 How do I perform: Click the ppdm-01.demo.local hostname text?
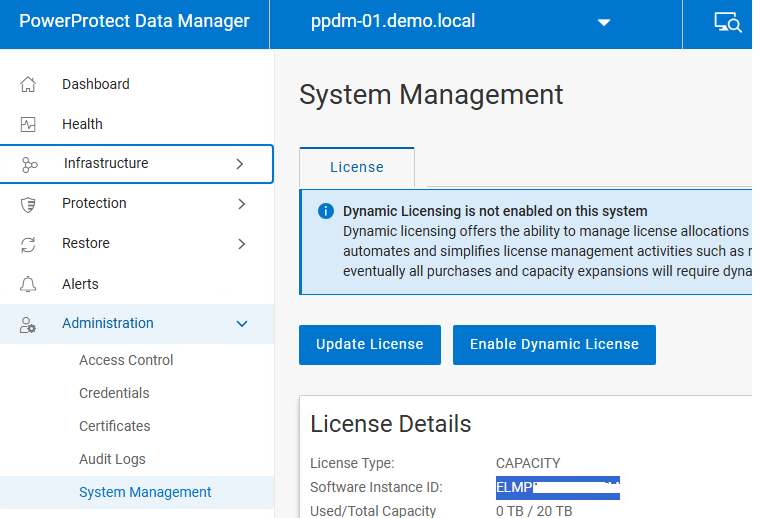(393, 21)
